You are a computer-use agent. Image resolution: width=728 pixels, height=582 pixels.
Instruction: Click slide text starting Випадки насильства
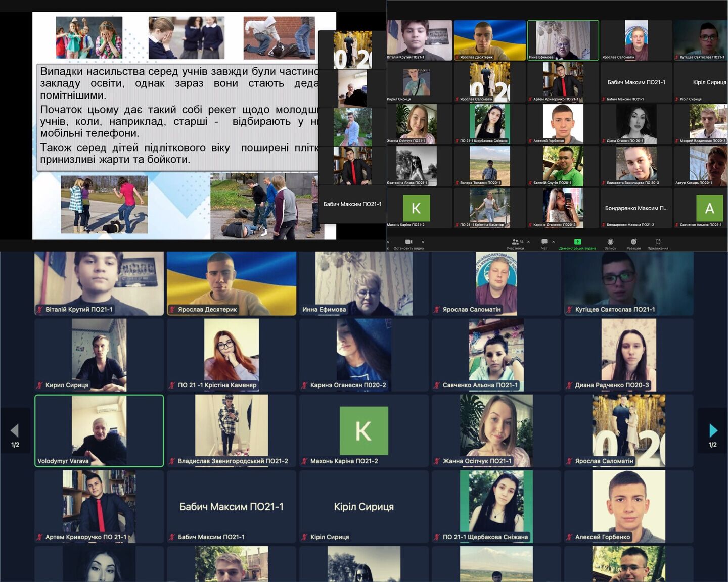(x=179, y=83)
